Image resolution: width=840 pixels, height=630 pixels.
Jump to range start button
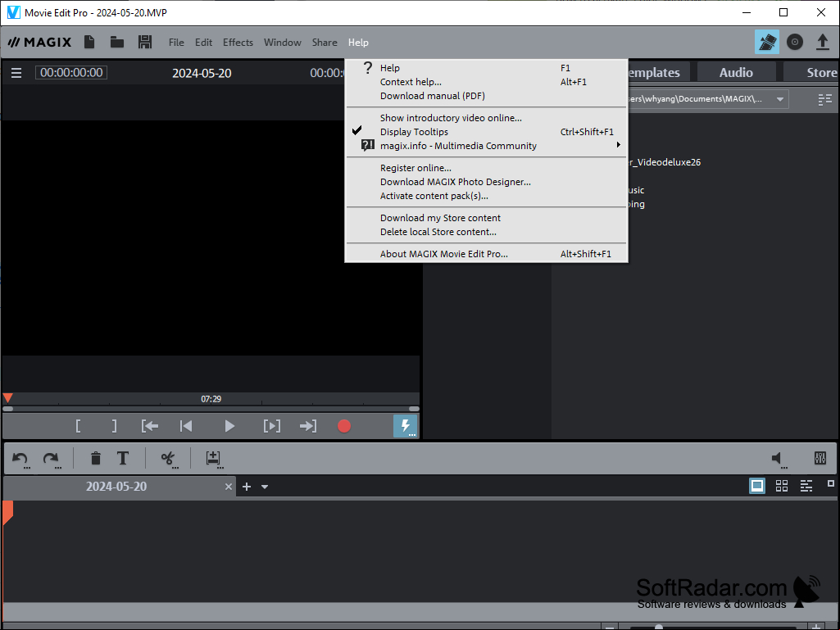(x=149, y=426)
